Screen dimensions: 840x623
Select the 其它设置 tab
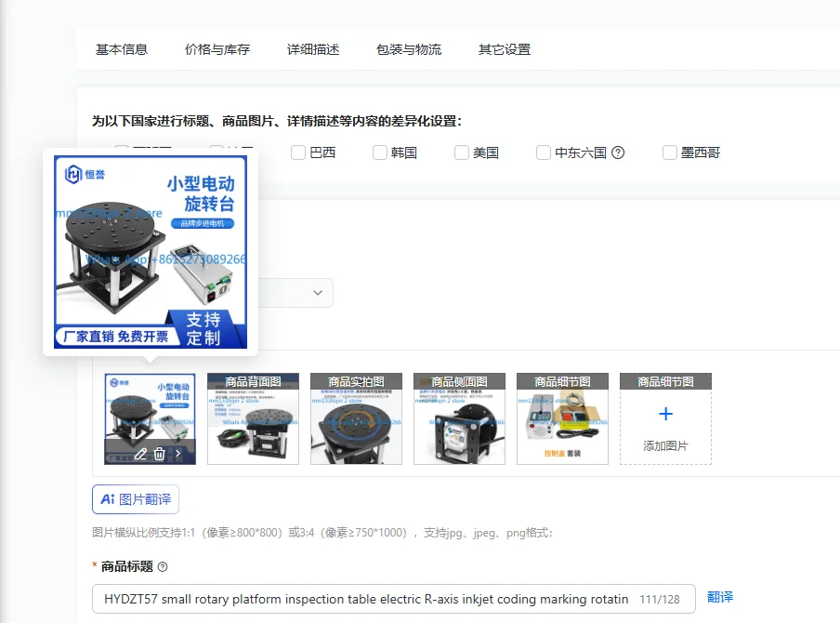[x=505, y=49]
